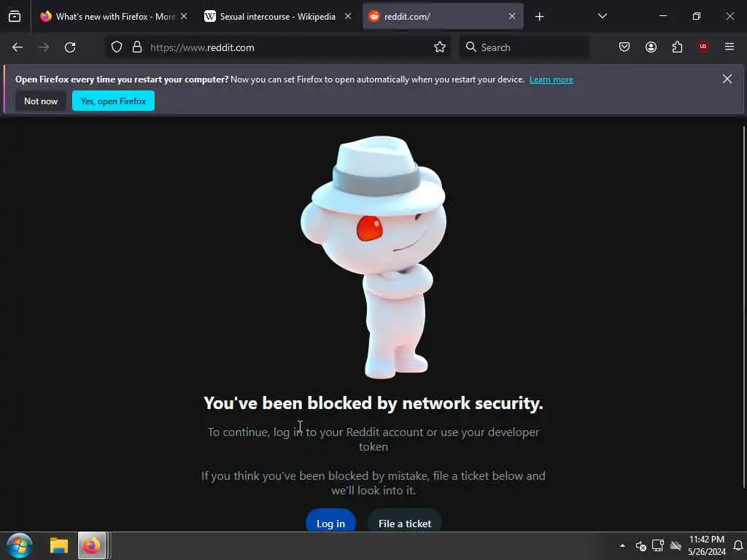Switch to Sexual intercourse Wikipedia tab

(x=277, y=17)
